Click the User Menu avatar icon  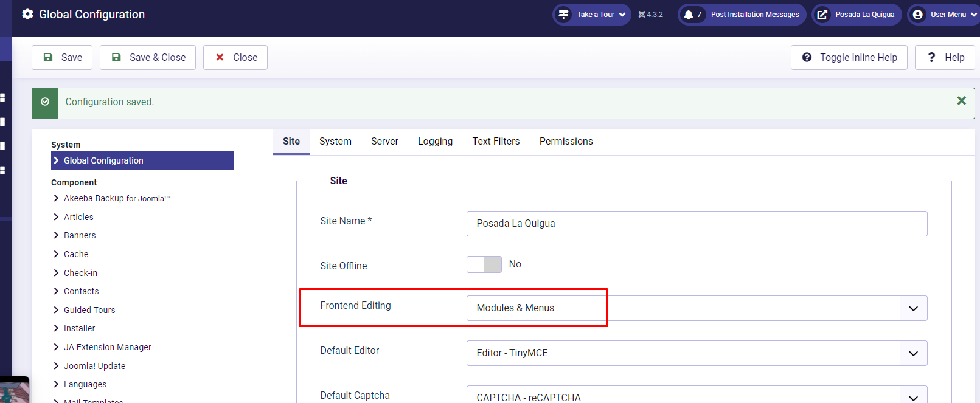[x=918, y=15]
